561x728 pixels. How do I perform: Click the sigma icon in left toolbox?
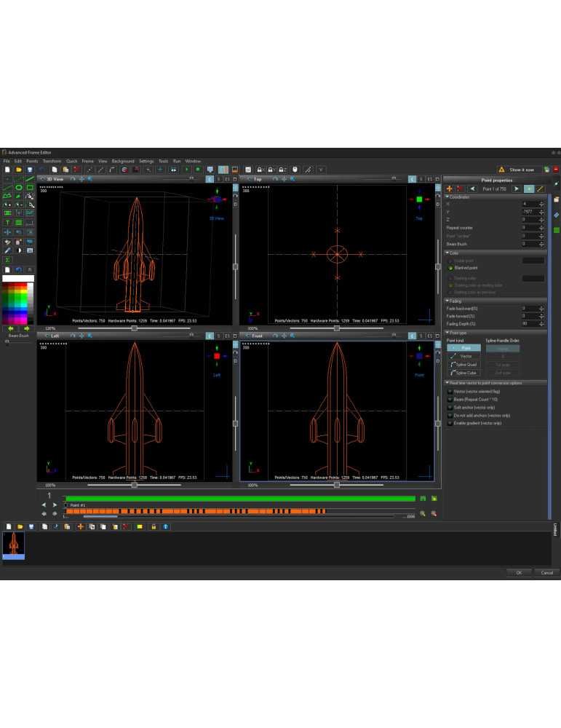coord(7,259)
